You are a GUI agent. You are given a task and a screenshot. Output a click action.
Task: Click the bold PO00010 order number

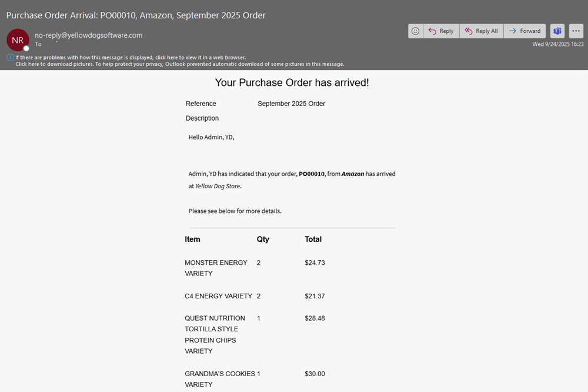point(312,174)
